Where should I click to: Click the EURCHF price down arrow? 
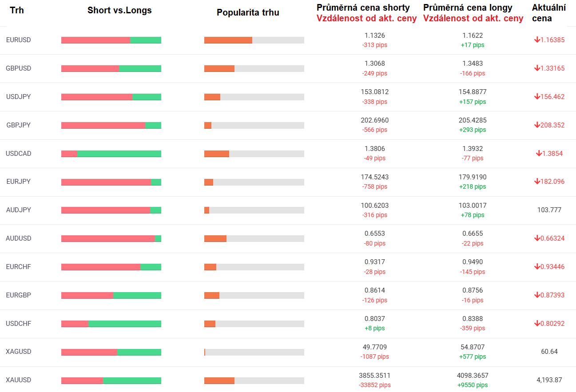coord(537,267)
